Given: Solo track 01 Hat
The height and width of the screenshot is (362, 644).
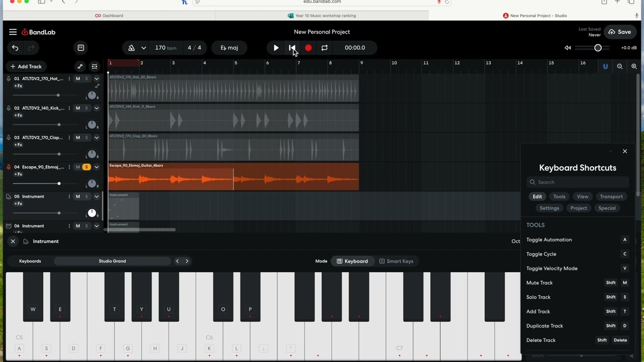Looking at the screenshot, I should pyautogui.click(x=87, y=78).
